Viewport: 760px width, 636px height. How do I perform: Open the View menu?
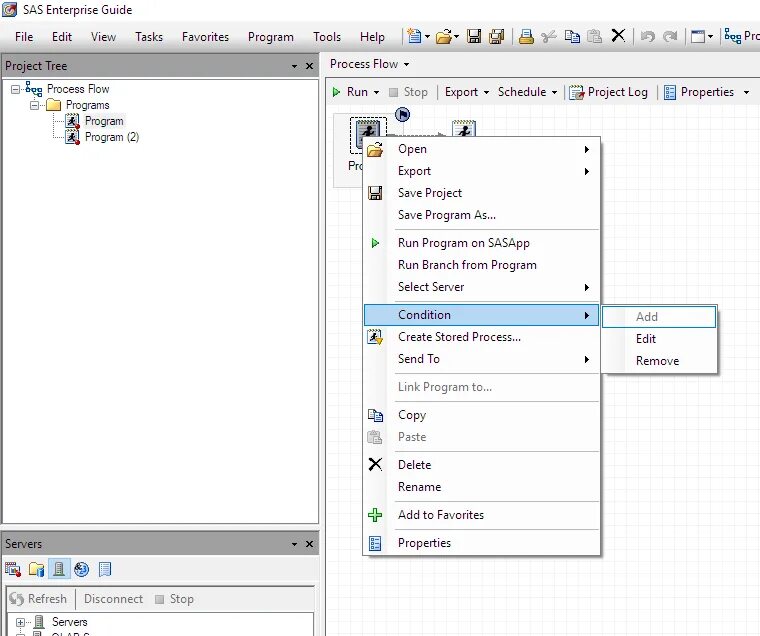pos(103,37)
